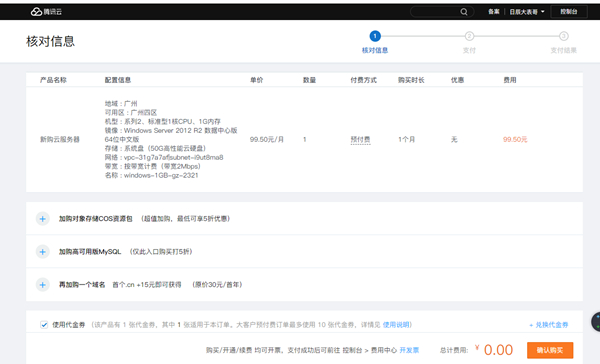Open the 控制台 console button
Screen dimensions: 600x364
569,12
